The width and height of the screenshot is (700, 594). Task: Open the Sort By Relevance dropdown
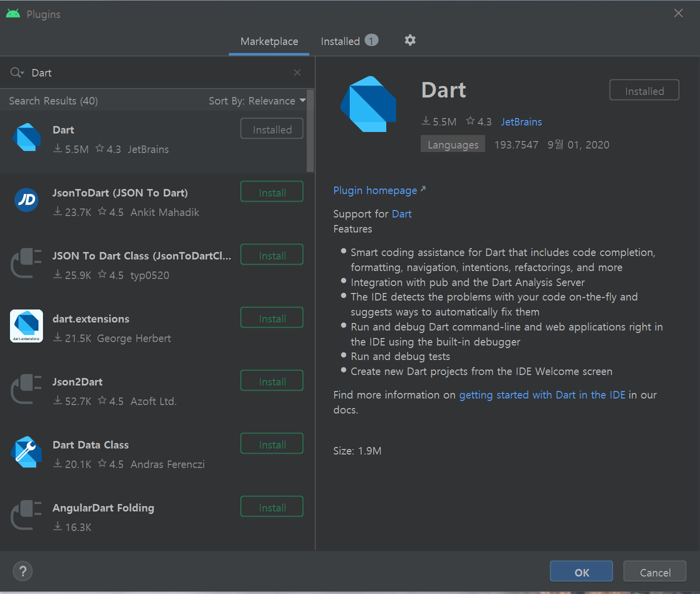pos(257,100)
